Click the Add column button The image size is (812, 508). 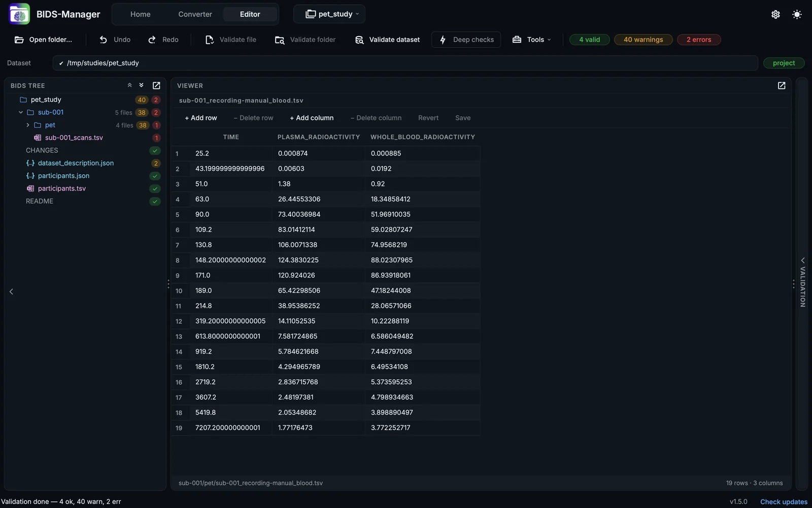point(312,118)
